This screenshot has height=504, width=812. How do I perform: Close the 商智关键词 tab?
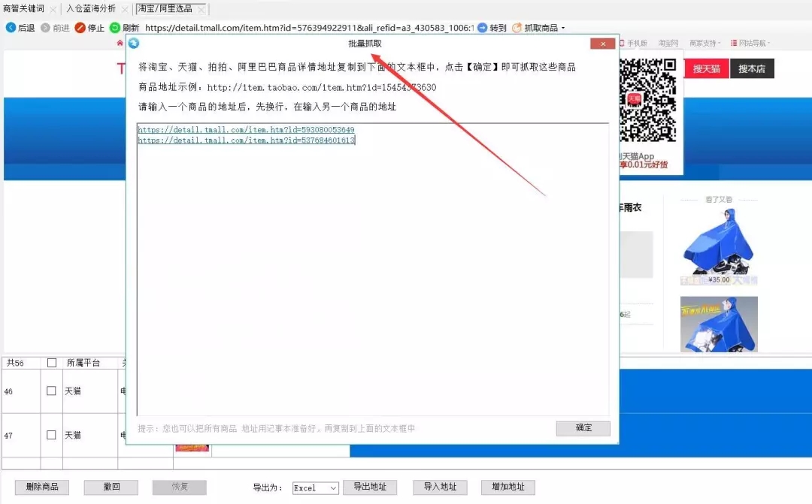[53, 9]
